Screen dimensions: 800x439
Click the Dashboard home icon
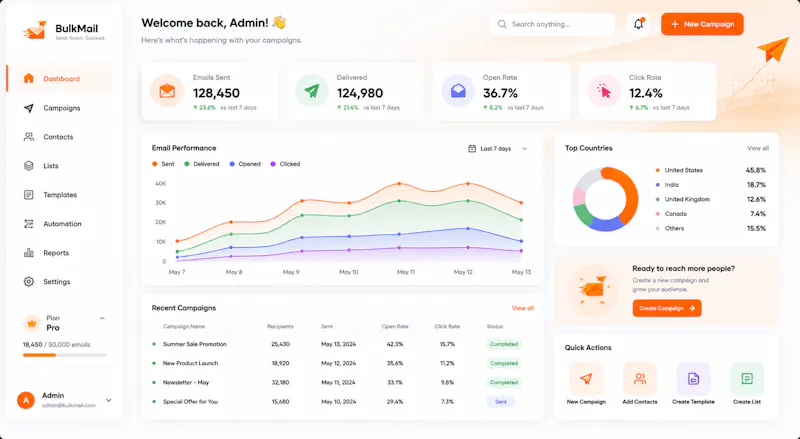[x=29, y=78]
